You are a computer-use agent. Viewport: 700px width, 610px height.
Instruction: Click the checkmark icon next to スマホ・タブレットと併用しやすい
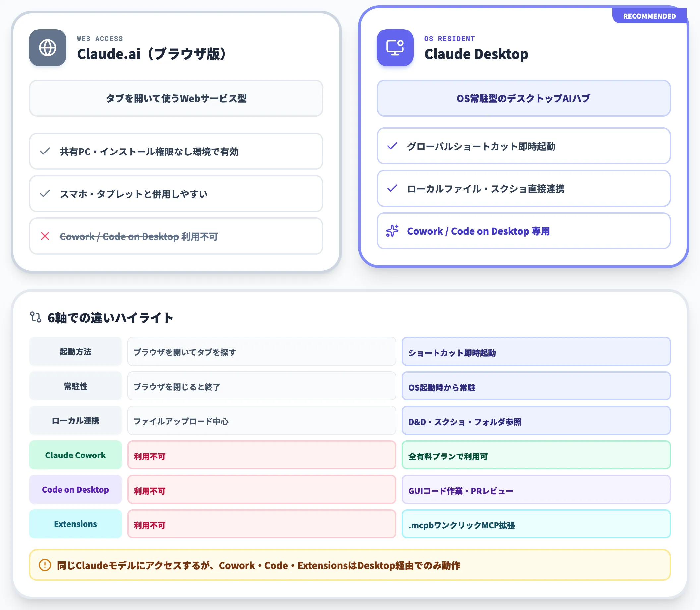point(45,194)
